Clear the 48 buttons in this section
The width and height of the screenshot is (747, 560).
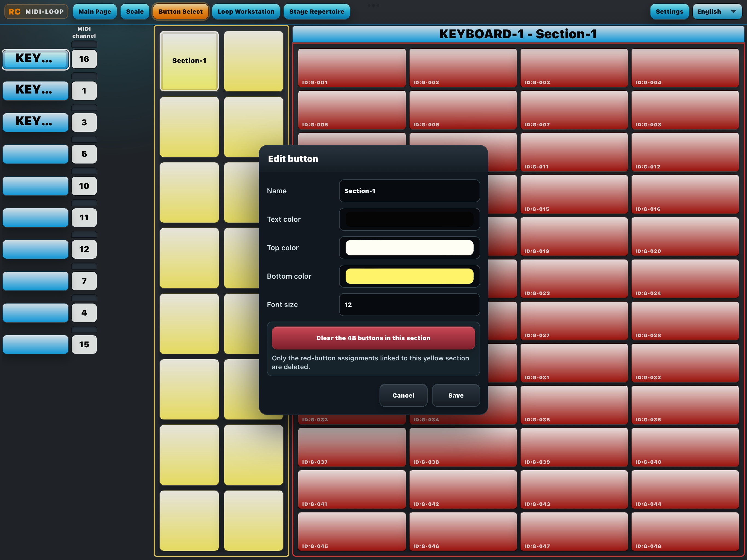click(x=373, y=338)
